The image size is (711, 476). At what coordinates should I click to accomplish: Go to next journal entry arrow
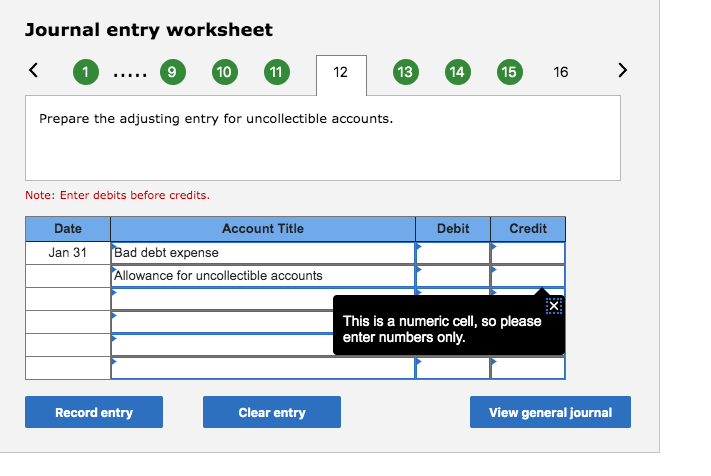pos(623,70)
